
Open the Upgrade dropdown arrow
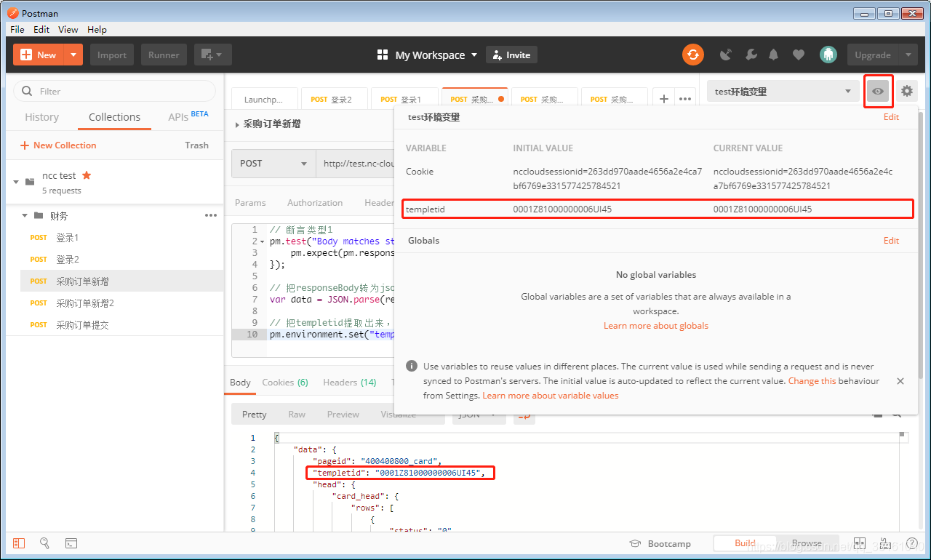coord(908,55)
